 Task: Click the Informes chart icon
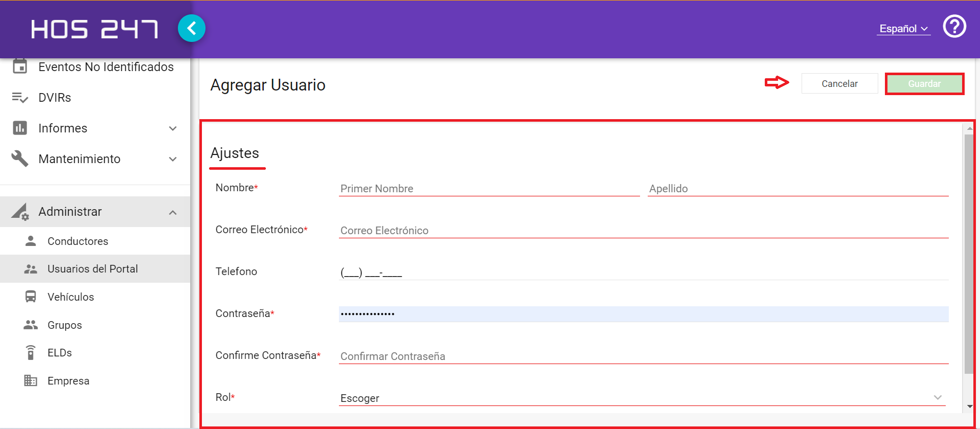click(x=20, y=128)
